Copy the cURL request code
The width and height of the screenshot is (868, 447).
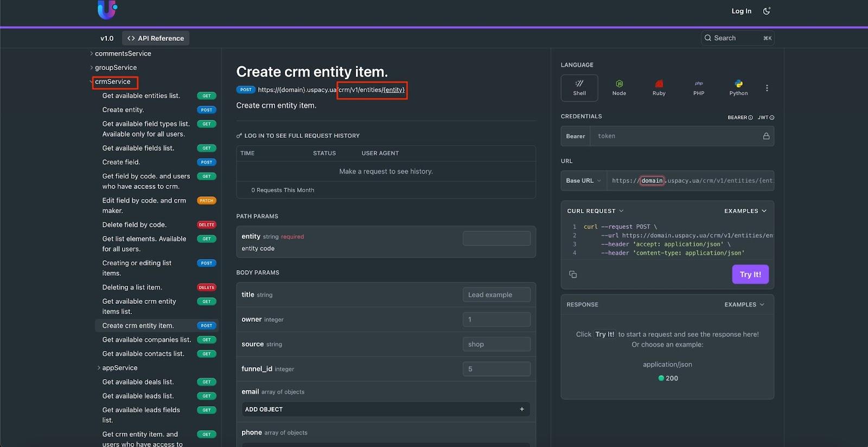pos(573,274)
